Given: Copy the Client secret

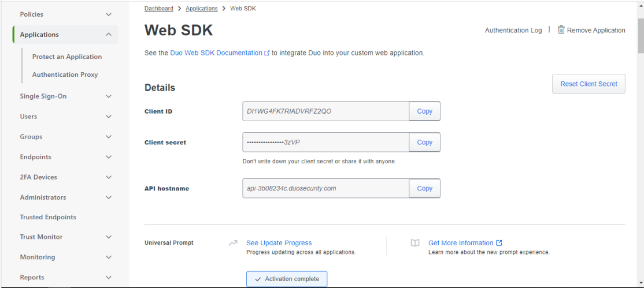Looking at the screenshot, I should 425,143.
